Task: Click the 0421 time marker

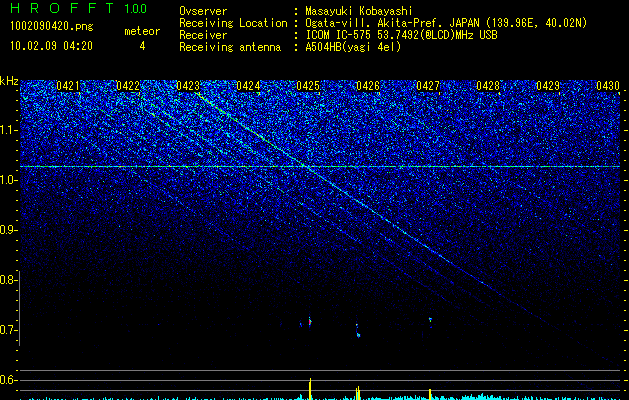Action: (x=67, y=86)
